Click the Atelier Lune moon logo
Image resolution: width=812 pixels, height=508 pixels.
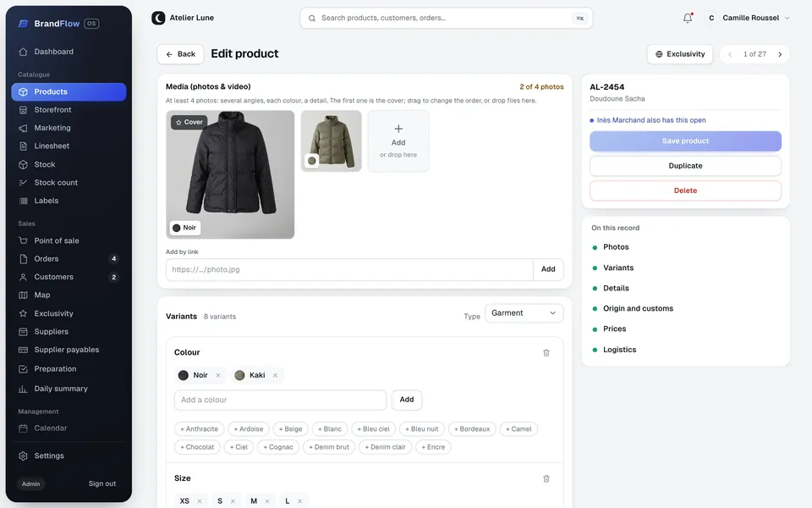pyautogui.click(x=158, y=18)
